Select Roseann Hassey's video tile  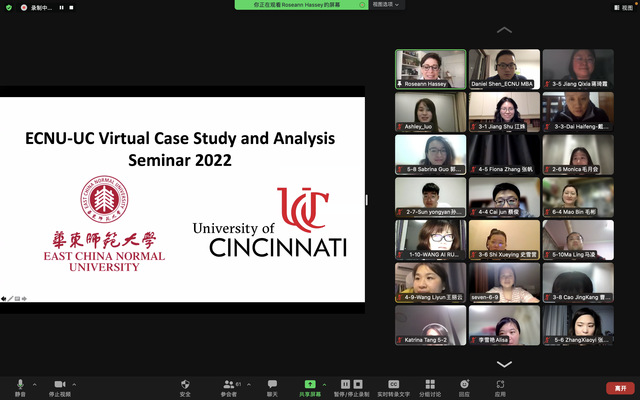click(x=431, y=69)
